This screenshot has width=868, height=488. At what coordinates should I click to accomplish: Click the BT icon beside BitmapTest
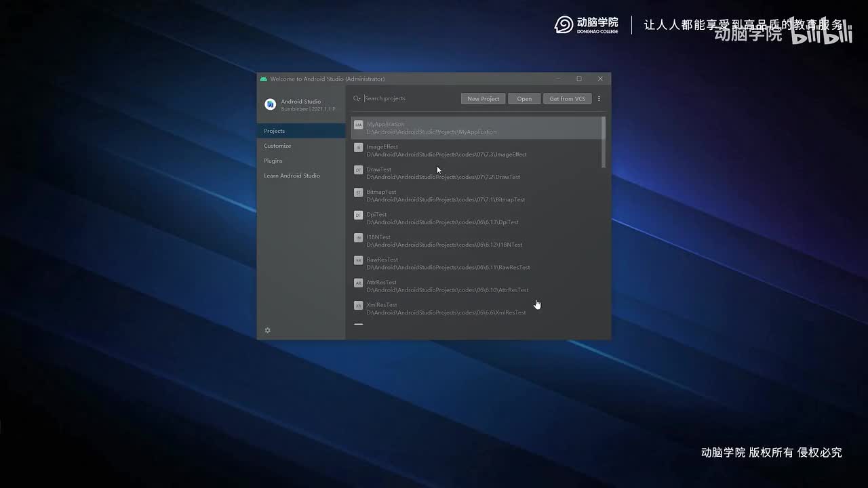click(x=359, y=192)
